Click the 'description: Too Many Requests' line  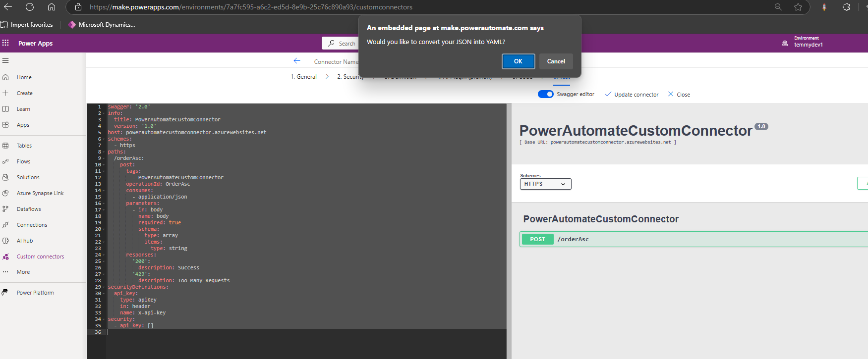pos(184,281)
